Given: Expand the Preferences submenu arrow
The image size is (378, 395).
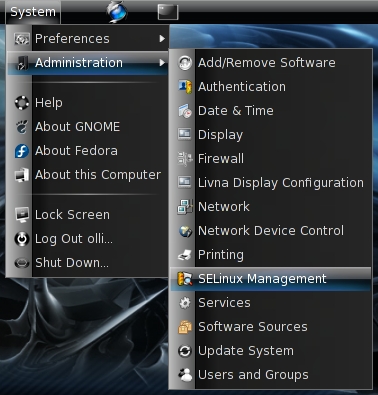Looking at the screenshot, I should coord(162,39).
